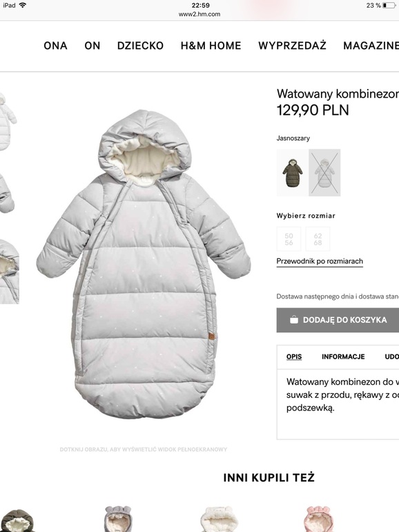This screenshot has width=399, height=532.
Task: Select the dark green color swatch
Action: point(292,173)
